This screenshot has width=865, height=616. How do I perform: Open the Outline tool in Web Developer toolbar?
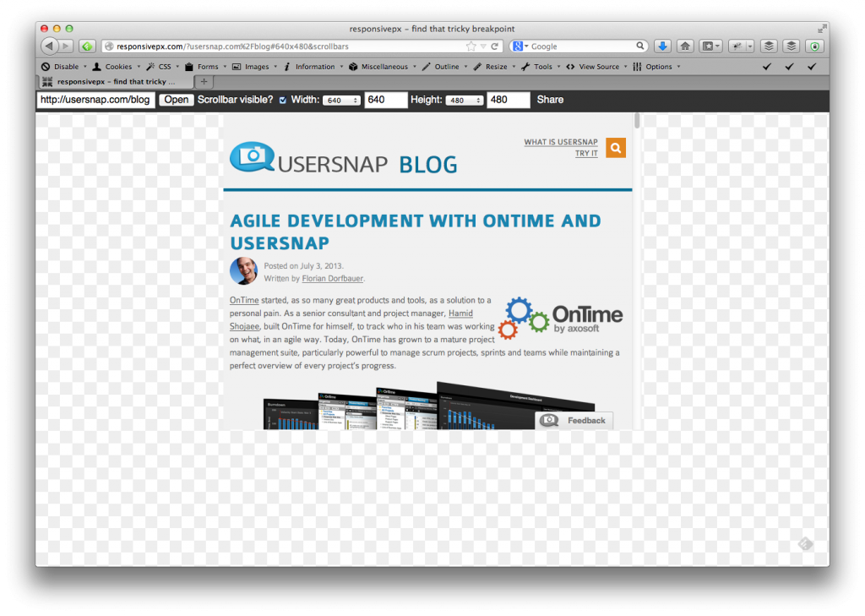pos(443,66)
